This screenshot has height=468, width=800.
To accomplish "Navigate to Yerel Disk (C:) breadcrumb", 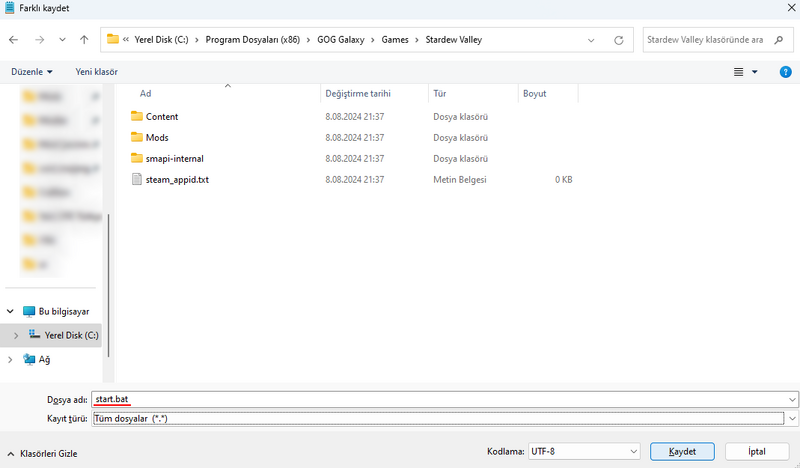I will coord(161,40).
